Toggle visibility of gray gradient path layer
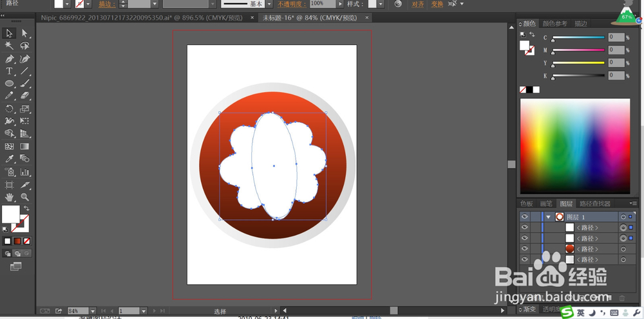 (524, 259)
